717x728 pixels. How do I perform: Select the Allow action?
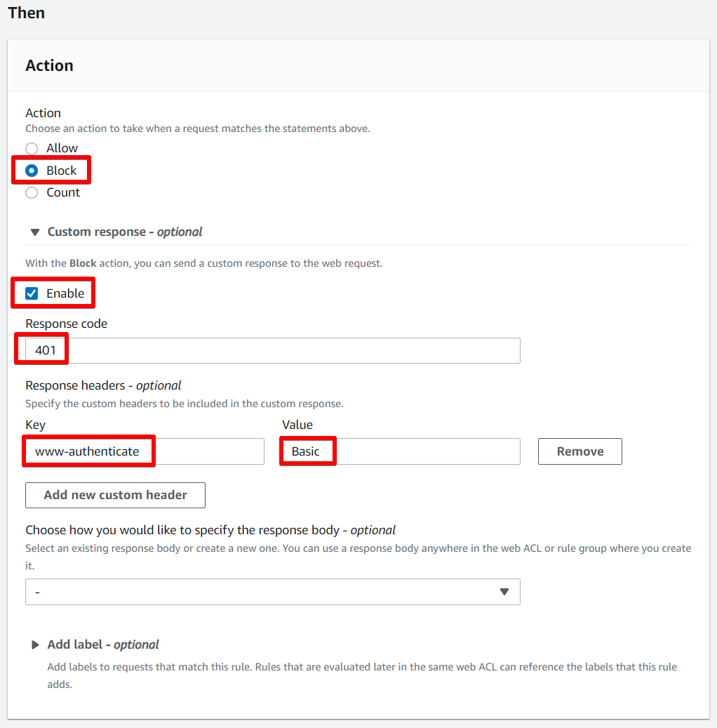point(31,148)
